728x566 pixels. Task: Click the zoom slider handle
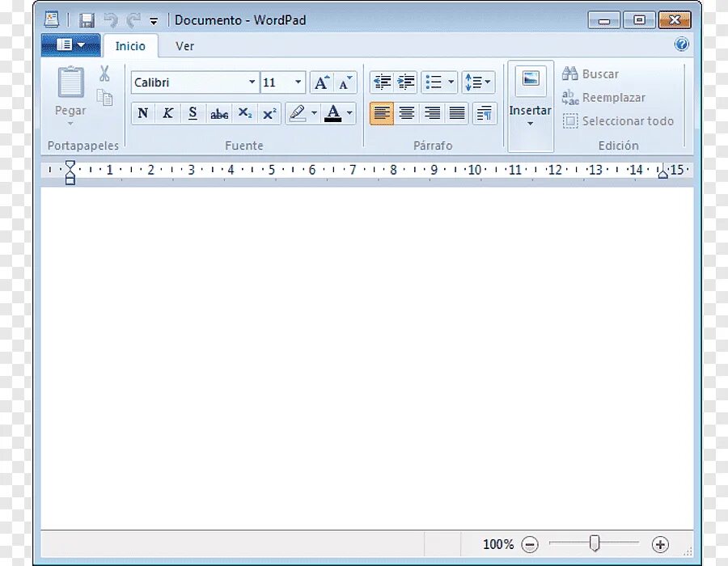click(595, 543)
